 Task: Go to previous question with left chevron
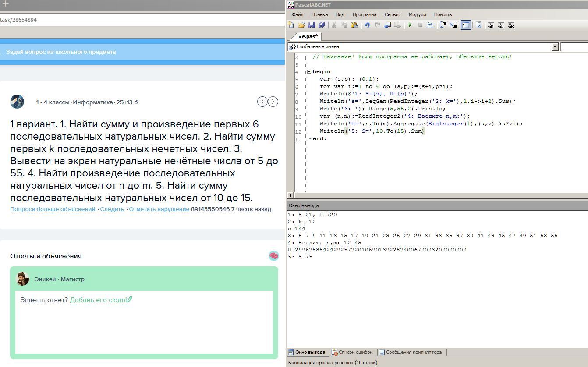(x=262, y=102)
